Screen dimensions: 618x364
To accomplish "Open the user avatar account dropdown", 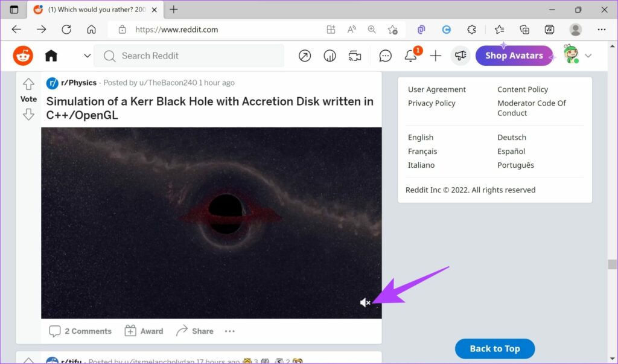I will point(577,56).
